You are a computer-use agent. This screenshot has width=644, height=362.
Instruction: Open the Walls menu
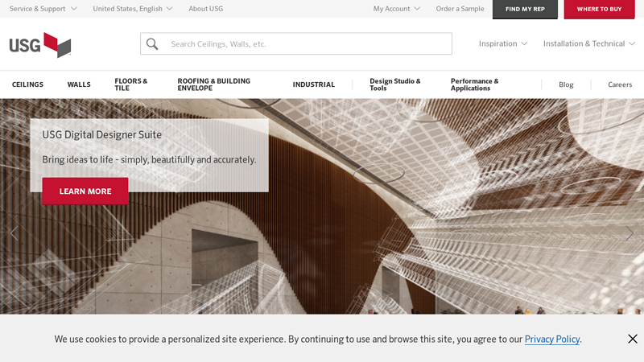click(x=79, y=84)
